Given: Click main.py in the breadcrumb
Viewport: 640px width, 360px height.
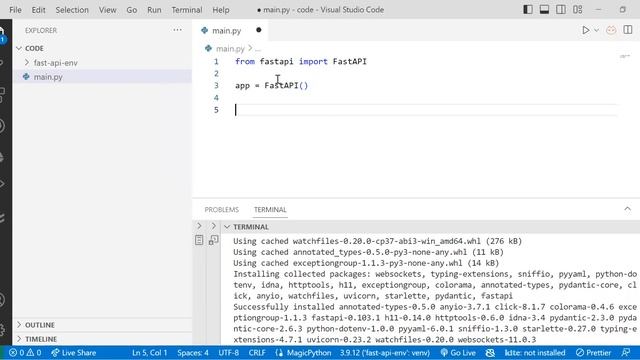Looking at the screenshot, I should (x=230, y=49).
